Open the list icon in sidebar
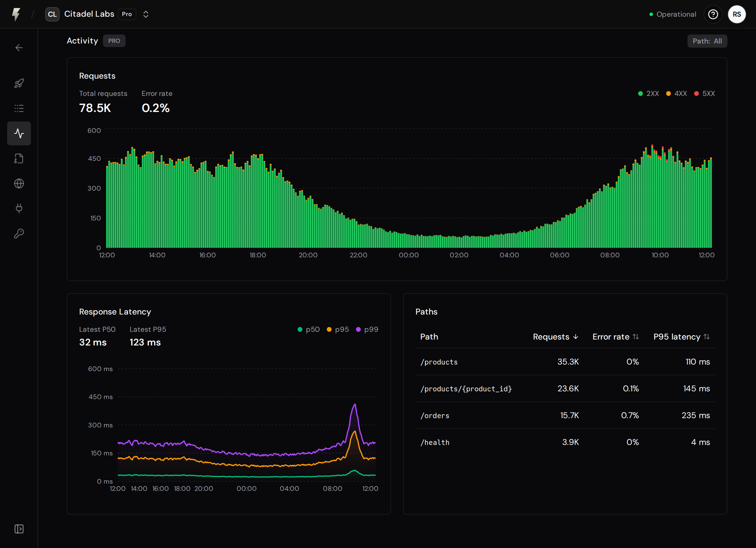 pyautogui.click(x=19, y=108)
